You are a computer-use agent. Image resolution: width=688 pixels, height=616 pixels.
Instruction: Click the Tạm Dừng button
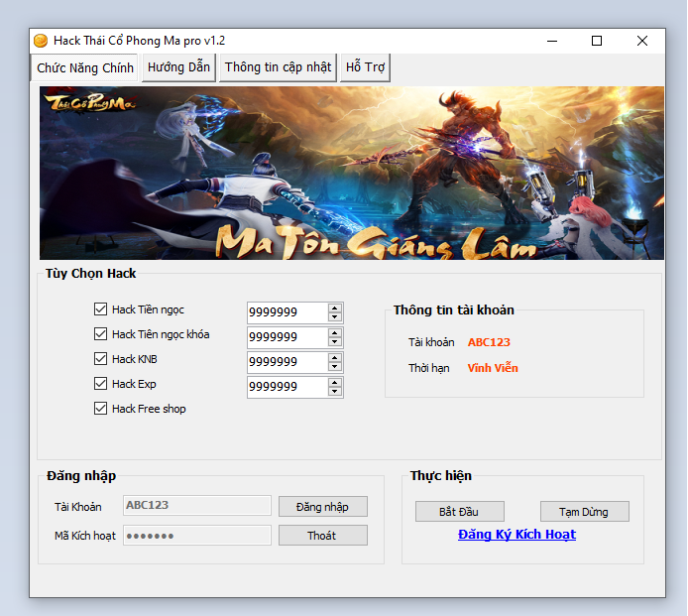pyautogui.click(x=584, y=512)
